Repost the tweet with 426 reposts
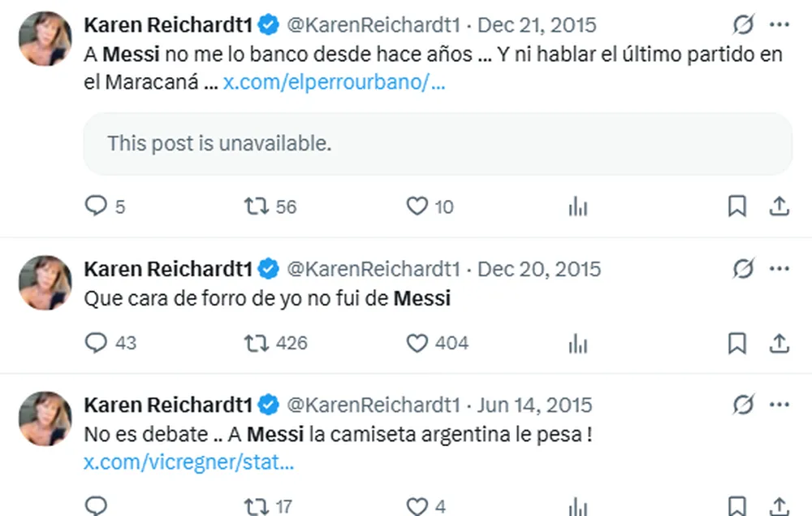The height and width of the screenshot is (516, 812). coord(257,343)
